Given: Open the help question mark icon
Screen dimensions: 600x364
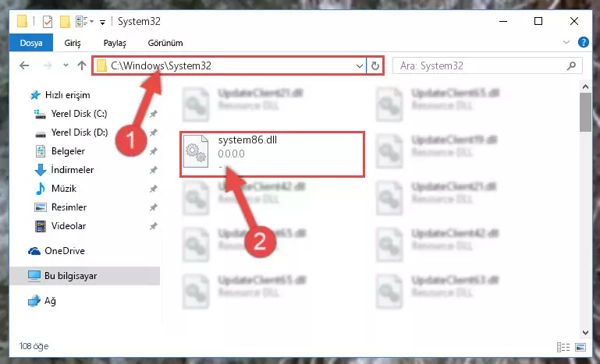Looking at the screenshot, I should (x=584, y=42).
